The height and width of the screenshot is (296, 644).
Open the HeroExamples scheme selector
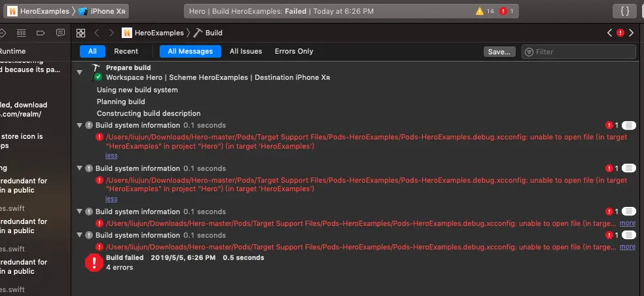tap(39, 11)
